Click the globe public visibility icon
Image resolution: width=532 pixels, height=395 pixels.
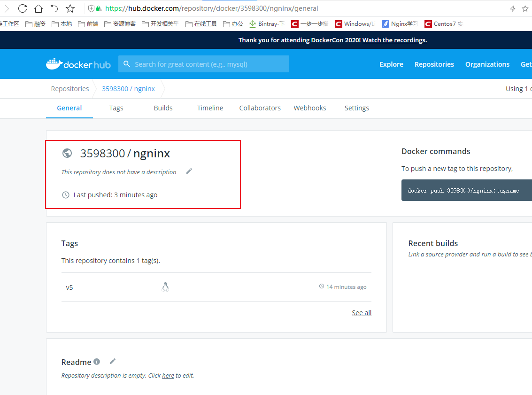[67, 154]
